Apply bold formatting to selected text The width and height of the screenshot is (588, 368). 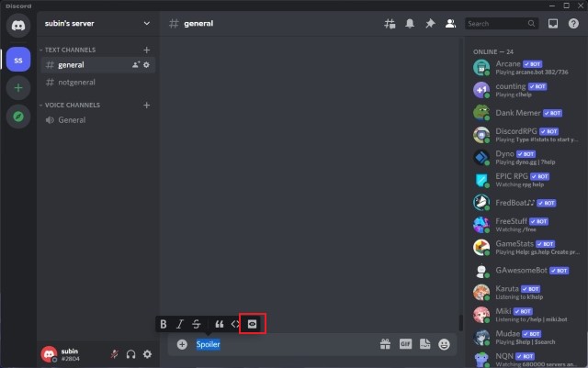pyautogui.click(x=164, y=324)
